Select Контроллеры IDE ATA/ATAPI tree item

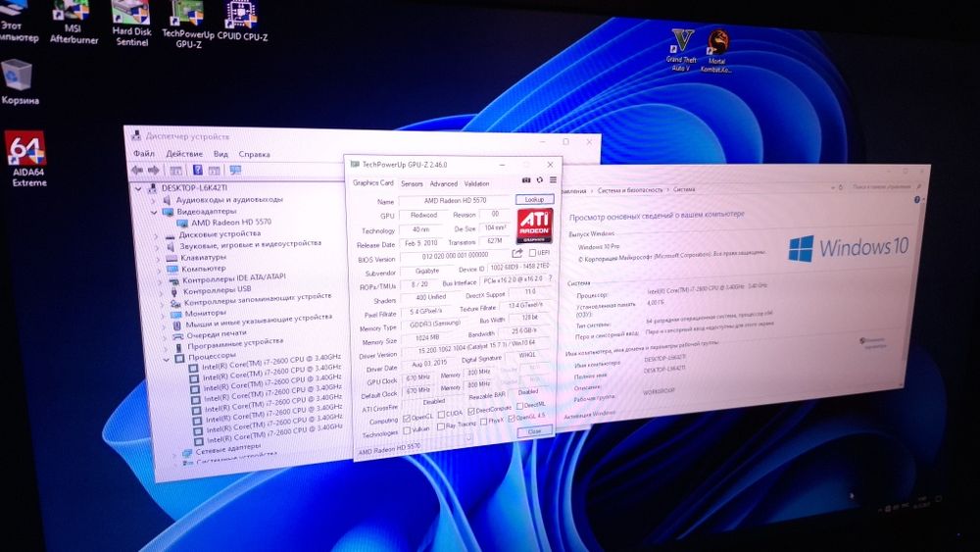coord(234,278)
